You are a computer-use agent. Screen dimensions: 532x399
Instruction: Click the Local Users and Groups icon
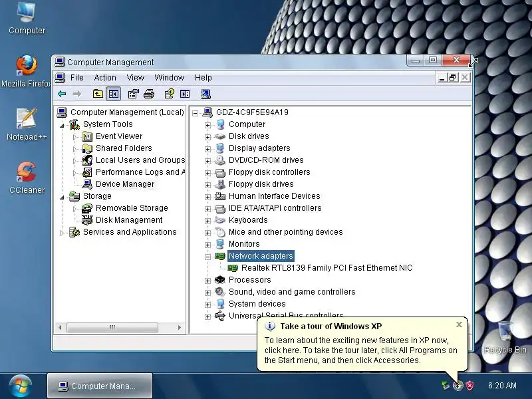coord(87,160)
